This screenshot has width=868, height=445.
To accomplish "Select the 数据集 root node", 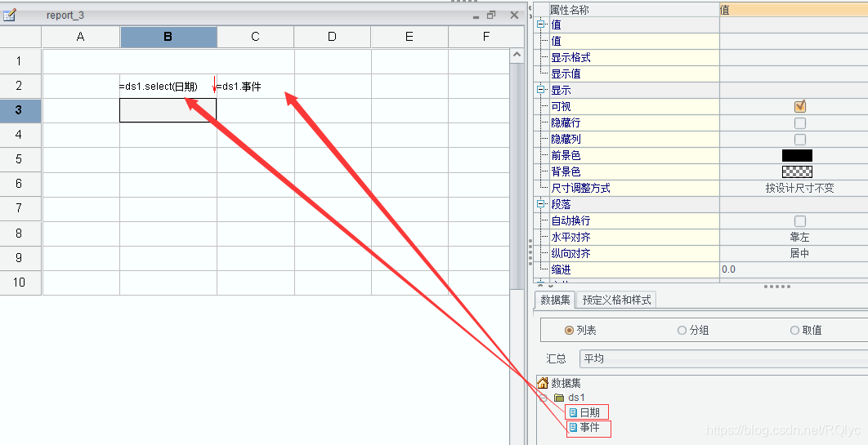I will coord(566,383).
